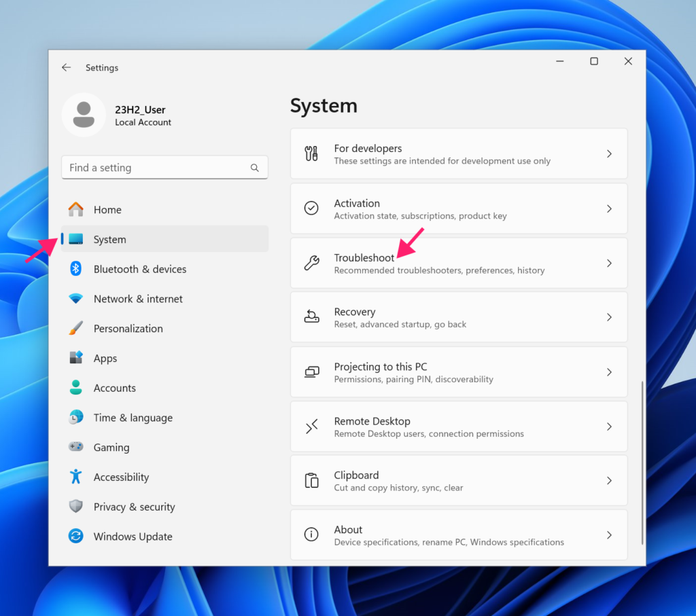Screen dimensions: 696x616
Task: Click the Home house icon
Action: [76, 209]
